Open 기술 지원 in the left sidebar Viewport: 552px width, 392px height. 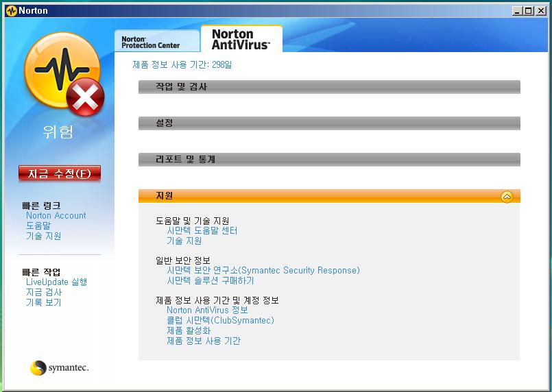click(44, 236)
